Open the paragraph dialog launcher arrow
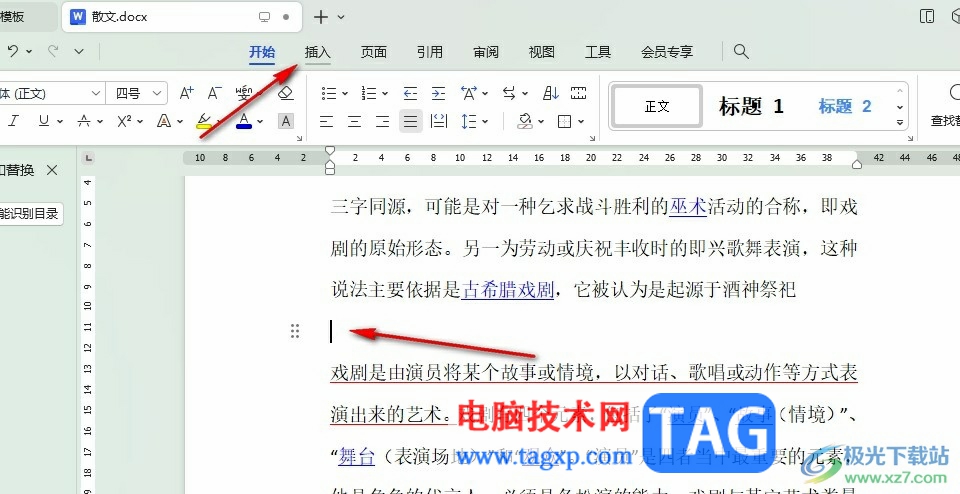Screen dimensions: 960x494 coord(592,138)
